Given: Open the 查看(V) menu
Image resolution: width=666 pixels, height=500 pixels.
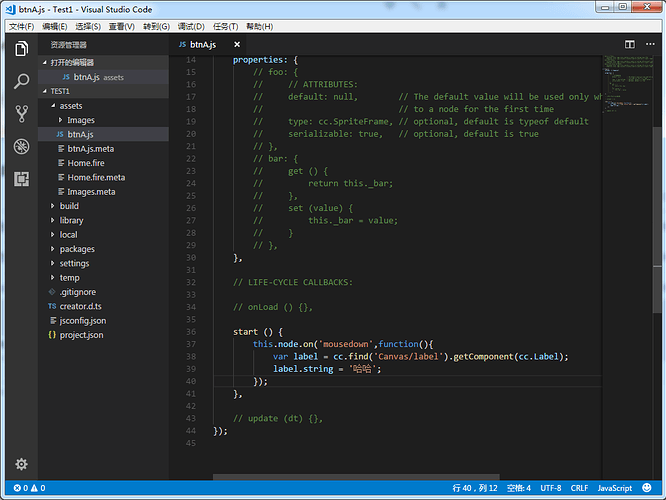Looking at the screenshot, I should click(121, 26).
